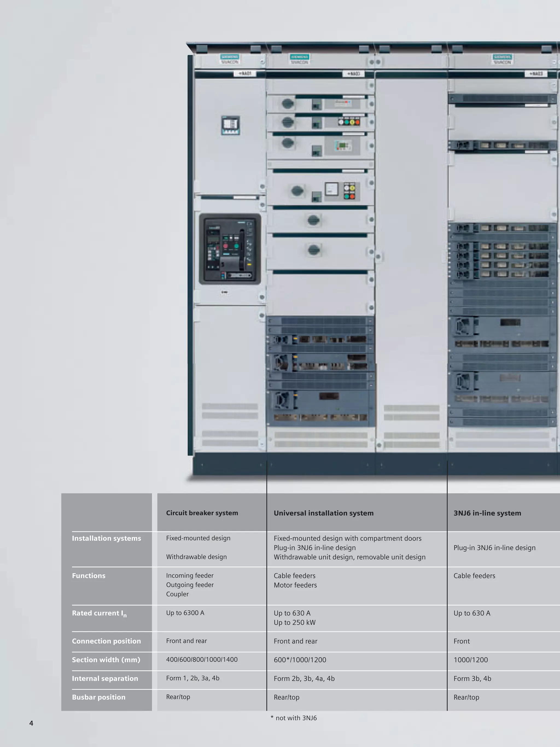Screen dimensions: 560x747
Task: Click the Siemens SIVACON logo on rightmost cabinet
Action: [x=502, y=59]
